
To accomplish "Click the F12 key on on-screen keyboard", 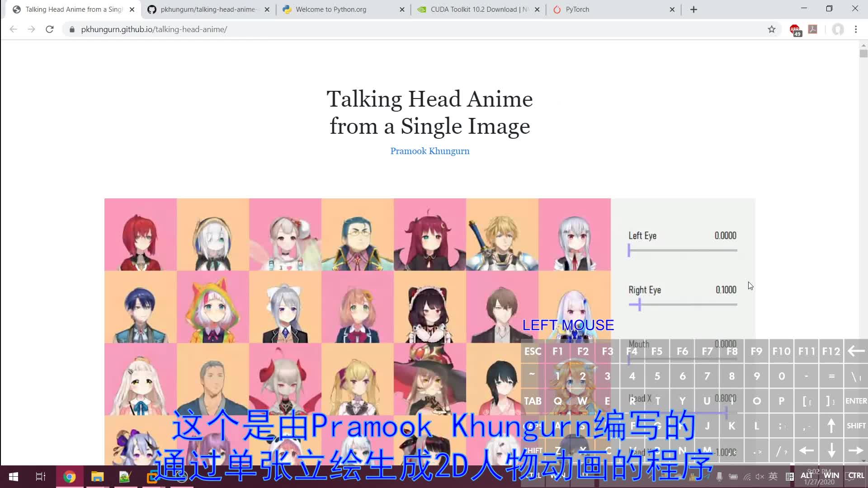I will pos(831,351).
